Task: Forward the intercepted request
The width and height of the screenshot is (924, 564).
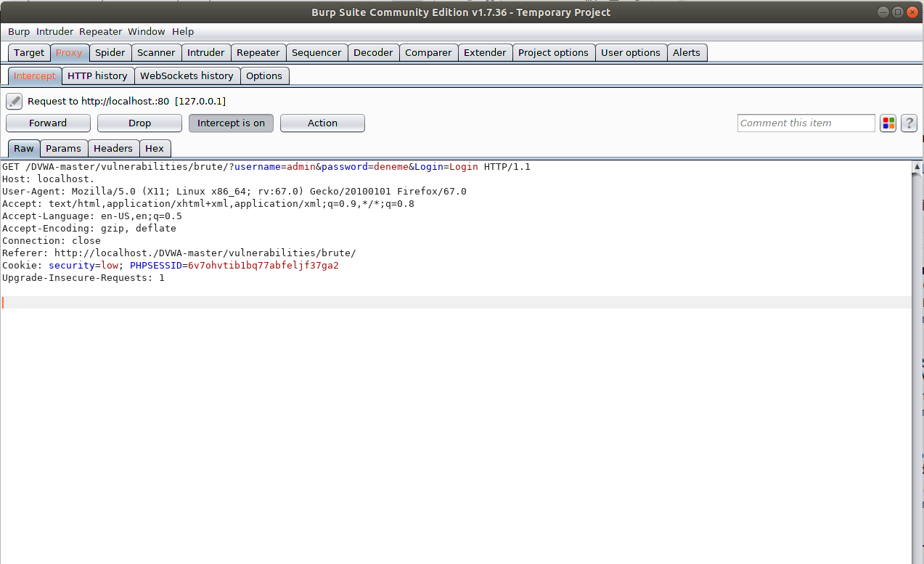Action: click(48, 123)
